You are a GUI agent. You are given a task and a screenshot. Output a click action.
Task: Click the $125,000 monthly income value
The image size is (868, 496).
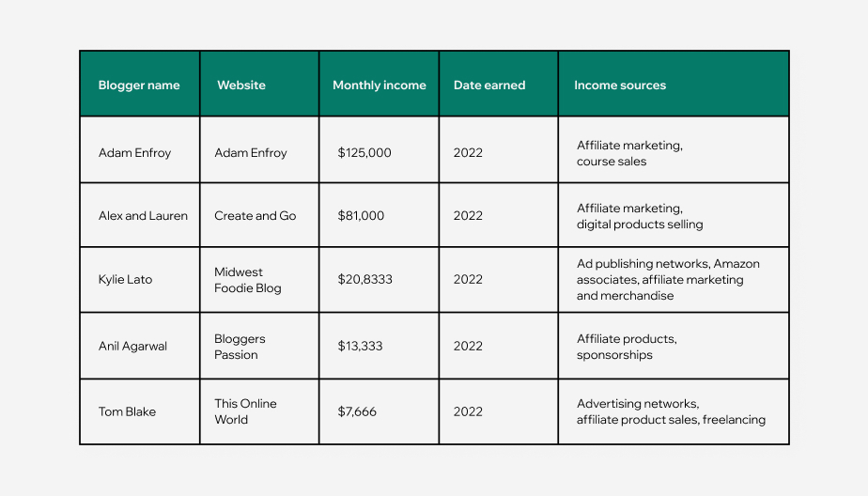click(x=364, y=153)
